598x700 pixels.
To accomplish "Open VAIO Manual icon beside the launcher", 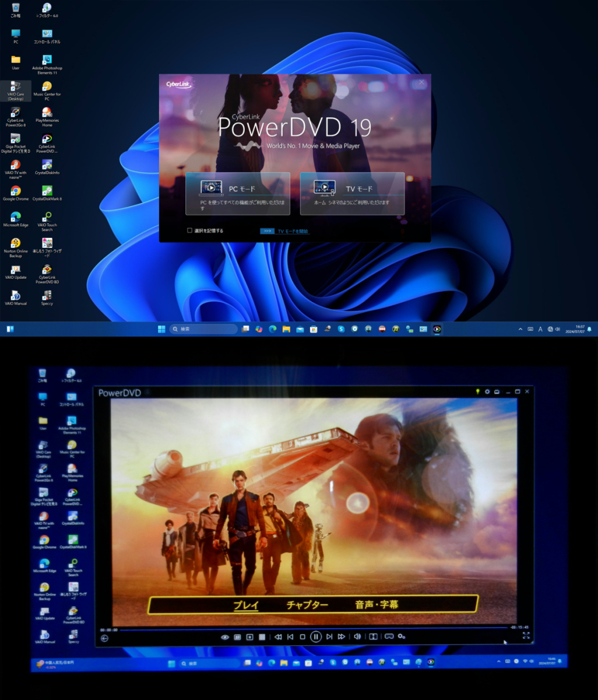I will [16, 298].
